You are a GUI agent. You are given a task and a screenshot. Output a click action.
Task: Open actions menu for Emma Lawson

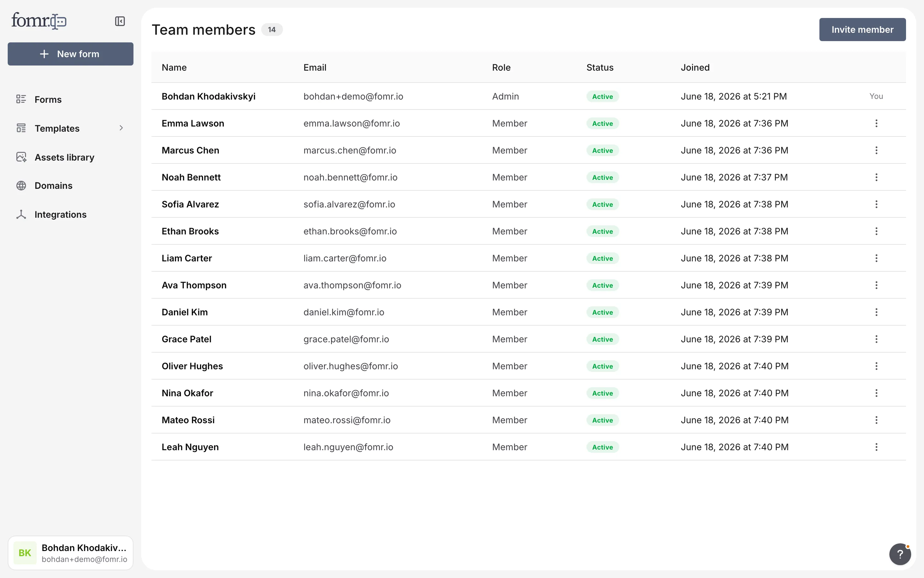point(876,124)
